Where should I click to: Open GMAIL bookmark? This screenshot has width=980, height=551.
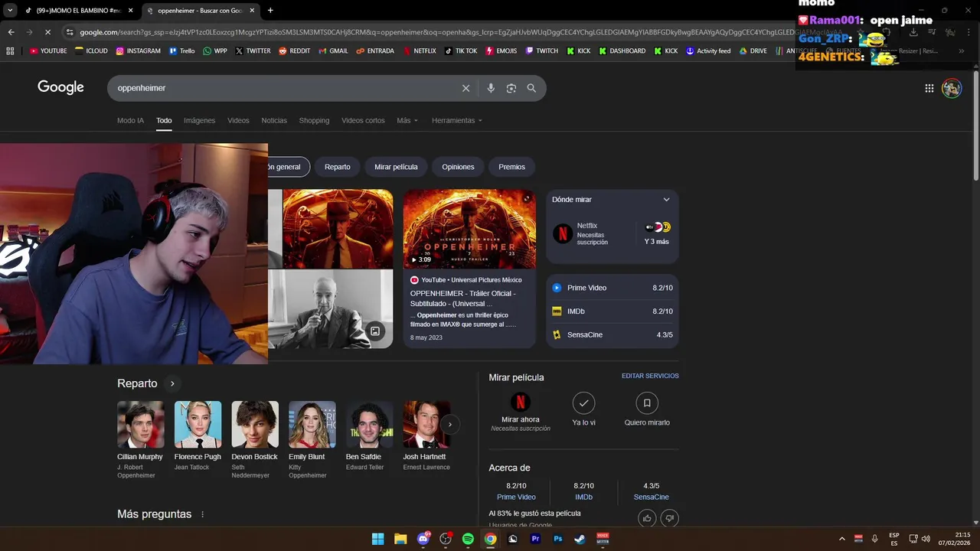coord(333,51)
